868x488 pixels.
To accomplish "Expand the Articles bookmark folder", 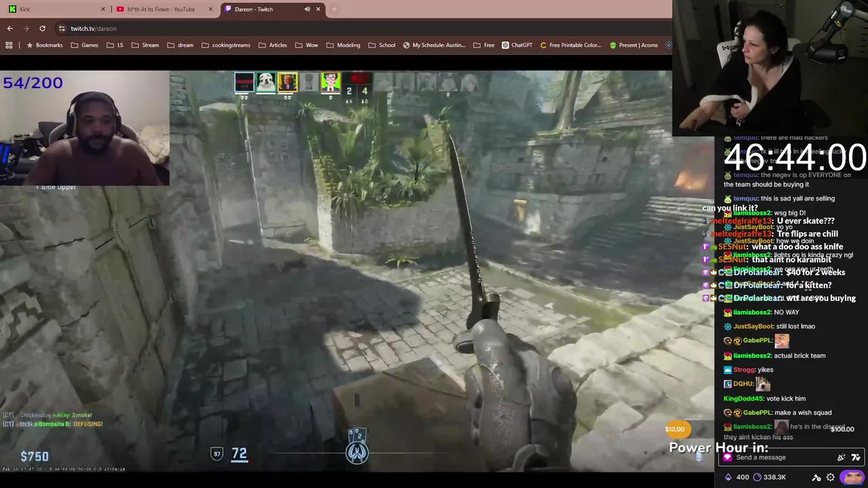I will tap(273, 45).
